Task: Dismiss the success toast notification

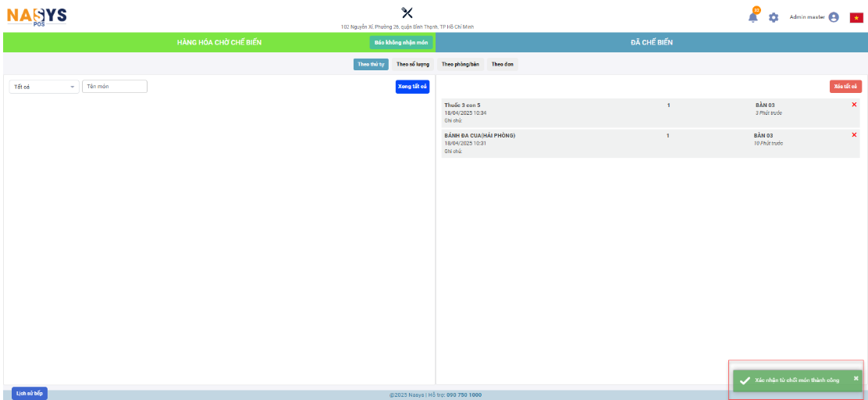Action: [x=856, y=378]
